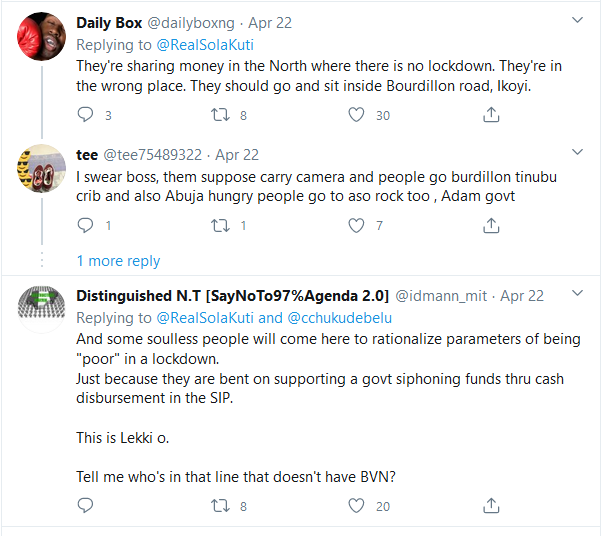
Task: Share Daily Box's tweet
Action: (x=491, y=116)
